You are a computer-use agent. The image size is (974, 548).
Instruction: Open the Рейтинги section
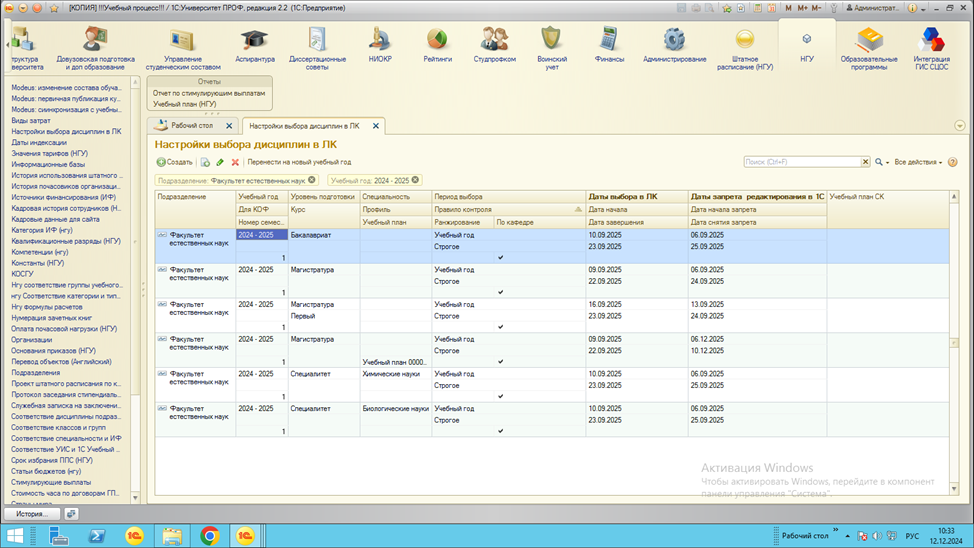(x=437, y=46)
